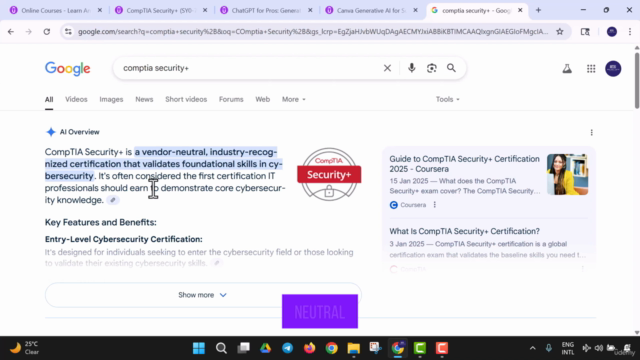The height and width of the screenshot is (360, 640).
Task: Switch to Short videos results
Action: [186, 99]
